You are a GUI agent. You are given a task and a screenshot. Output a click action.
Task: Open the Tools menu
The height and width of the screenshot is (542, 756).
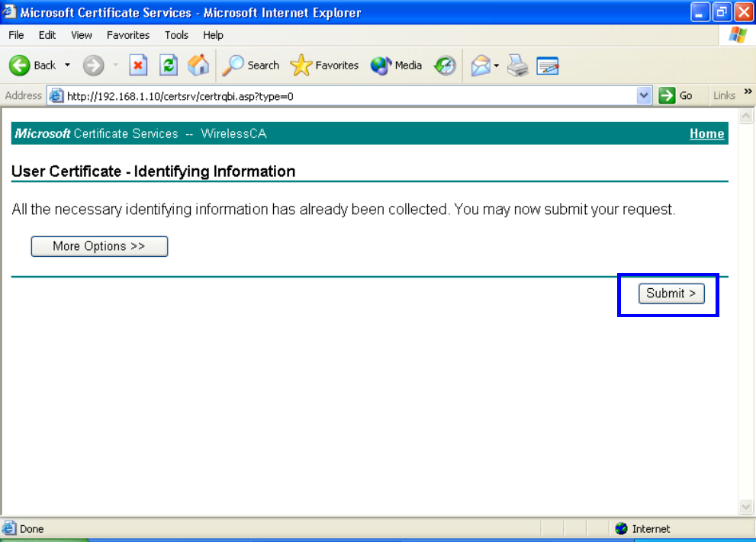[176, 35]
